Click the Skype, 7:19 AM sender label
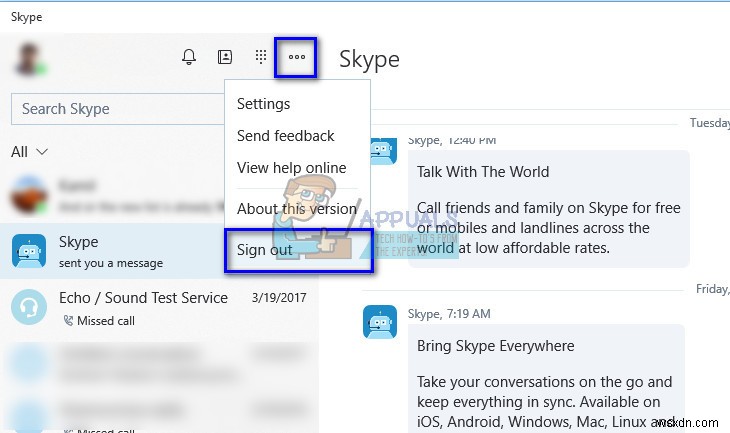Image resolution: width=730 pixels, height=433 pixels. click(449, 314)
